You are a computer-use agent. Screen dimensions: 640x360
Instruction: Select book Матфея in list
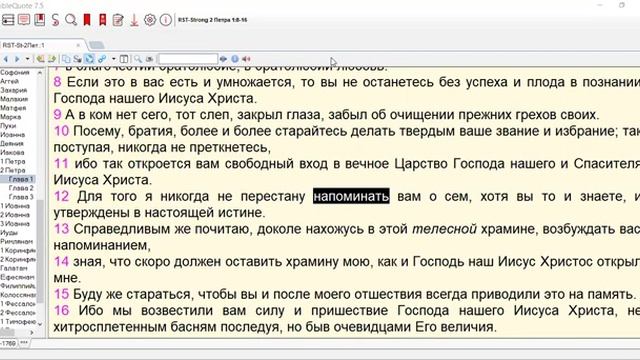tap(13, 108)
